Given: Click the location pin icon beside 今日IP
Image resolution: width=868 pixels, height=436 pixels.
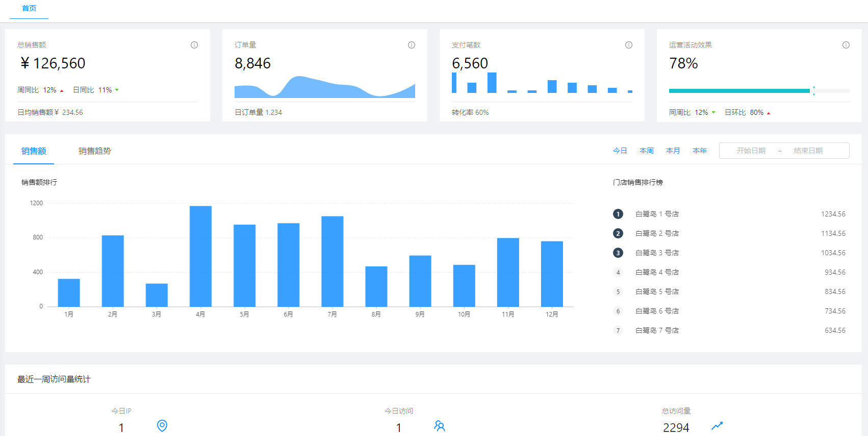Looking at the screenshot, I should (162, 426).
